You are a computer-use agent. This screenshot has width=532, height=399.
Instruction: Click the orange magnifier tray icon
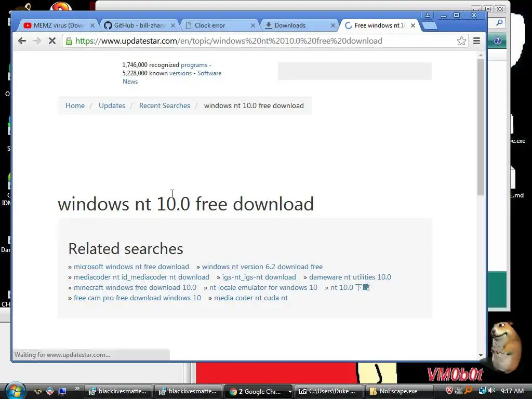tap(468, 391)
